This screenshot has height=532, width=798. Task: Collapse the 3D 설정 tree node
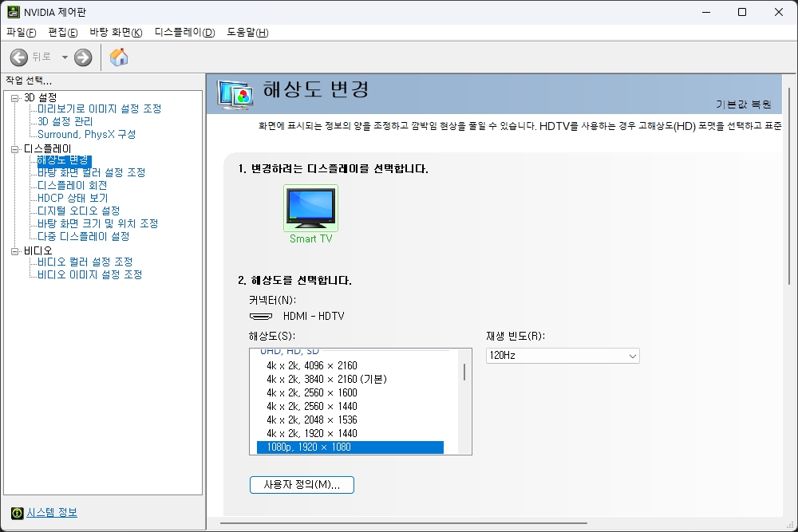(14, 97)
